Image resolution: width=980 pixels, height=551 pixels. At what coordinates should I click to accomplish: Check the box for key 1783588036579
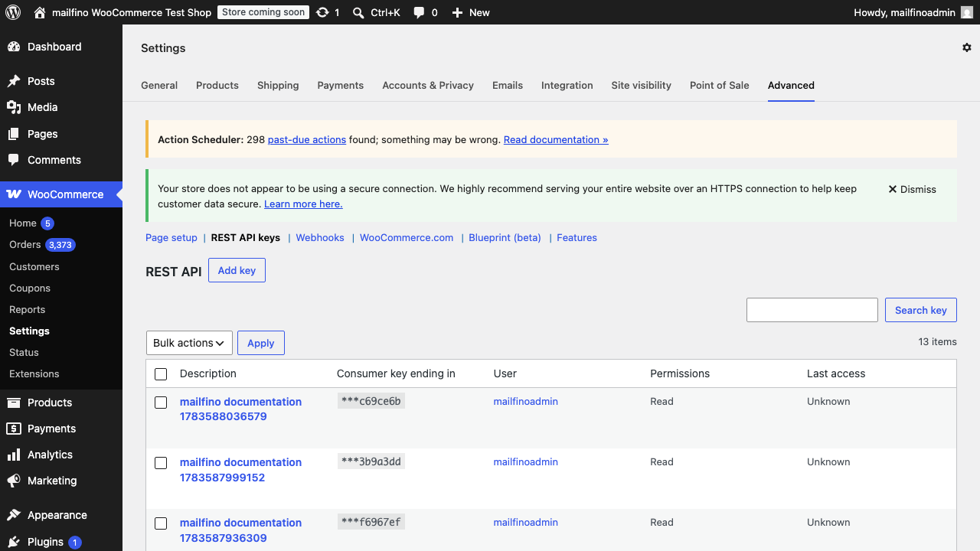[161, 403]
